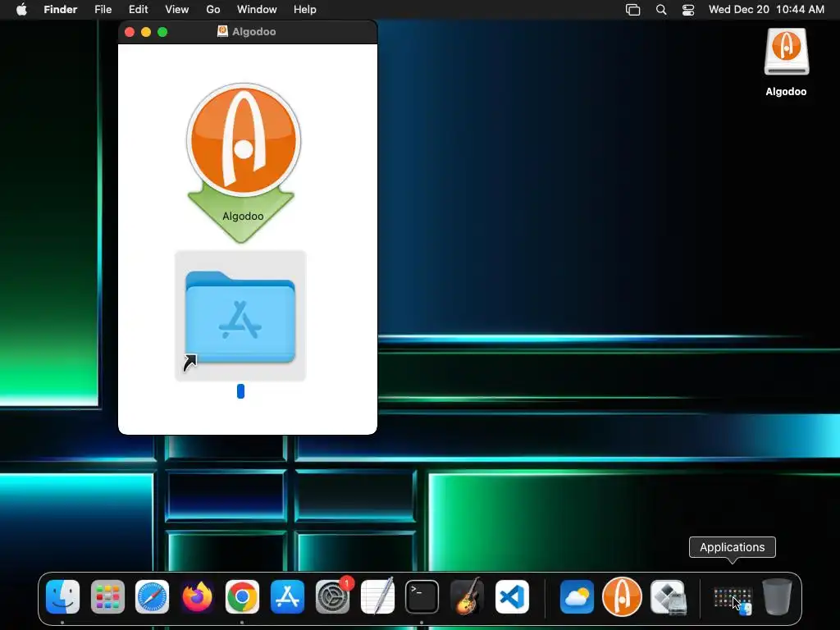Open the App Store from the Dock
Viewport: 840px width, 630px height.
pos(287,597)
